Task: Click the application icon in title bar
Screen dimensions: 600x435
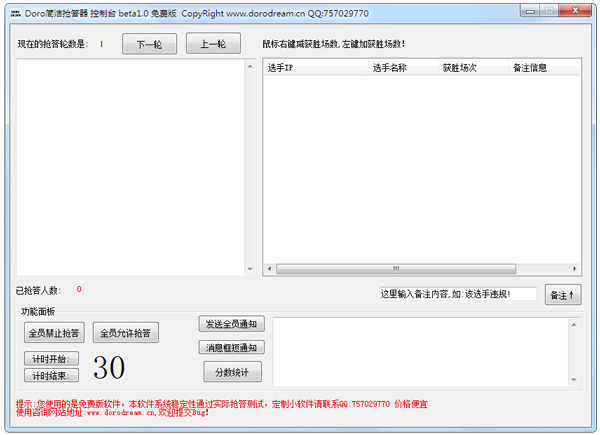Action: [16, 14]
